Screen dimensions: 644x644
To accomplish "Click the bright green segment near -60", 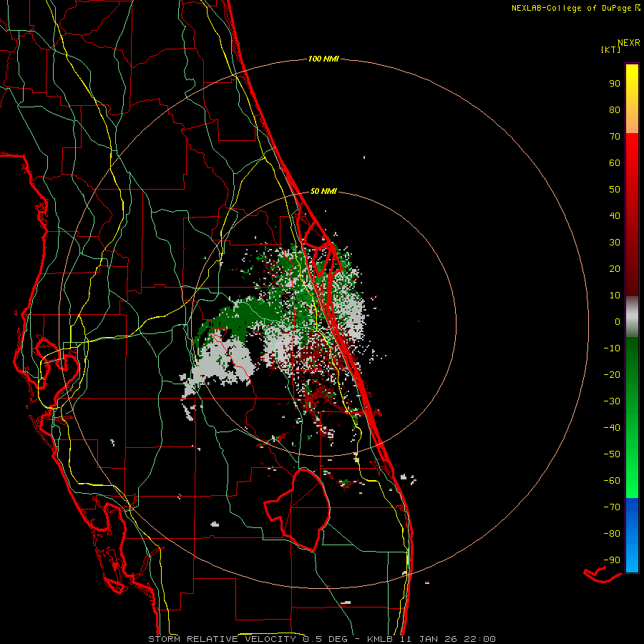I will 632,481.
